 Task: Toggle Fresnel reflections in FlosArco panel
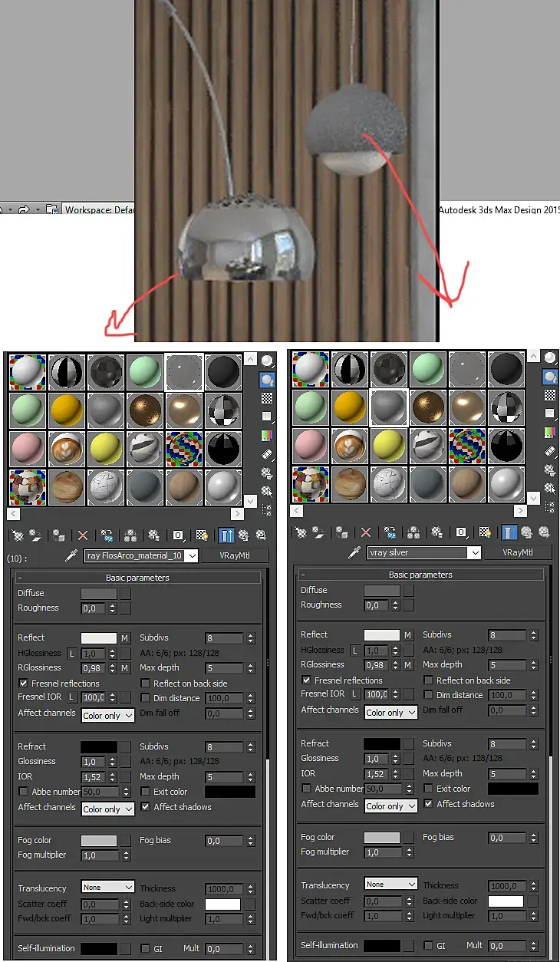(x=23, y=683)
